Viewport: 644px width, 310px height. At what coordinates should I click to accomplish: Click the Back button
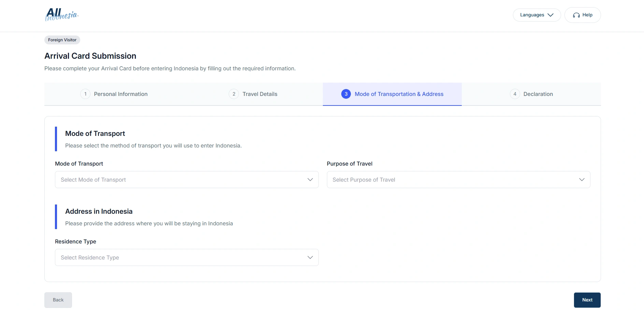click(x=58, y=300)
